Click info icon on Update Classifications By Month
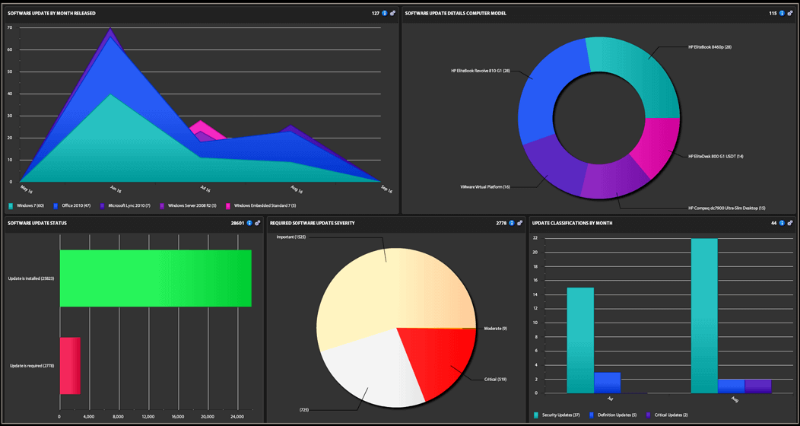This screenshot has height=426, width=800. coord(782,223)
